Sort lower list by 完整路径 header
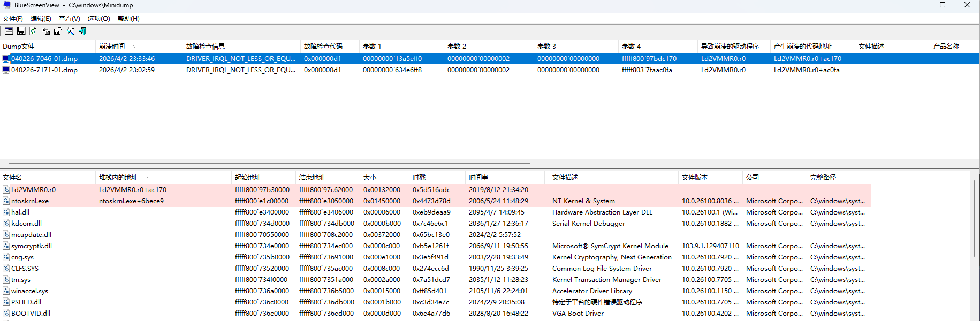The width and height of the screenshot is (980, 321). point(839,178)
